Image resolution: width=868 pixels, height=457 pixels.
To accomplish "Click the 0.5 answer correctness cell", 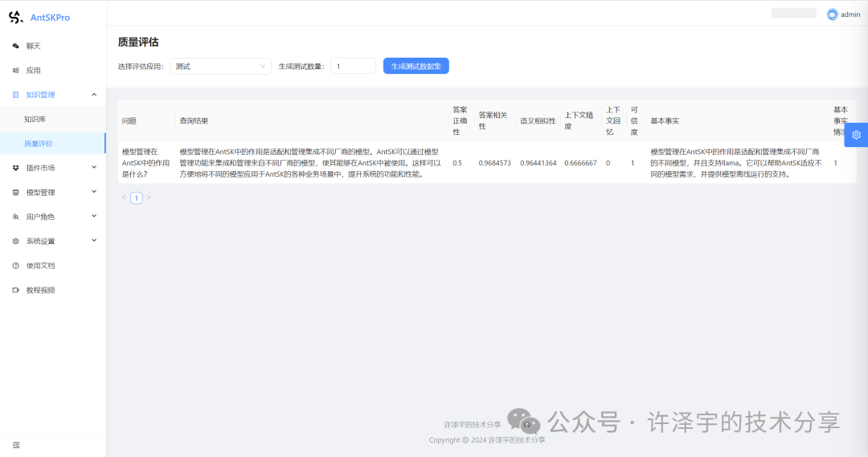I will pos(457,163).
